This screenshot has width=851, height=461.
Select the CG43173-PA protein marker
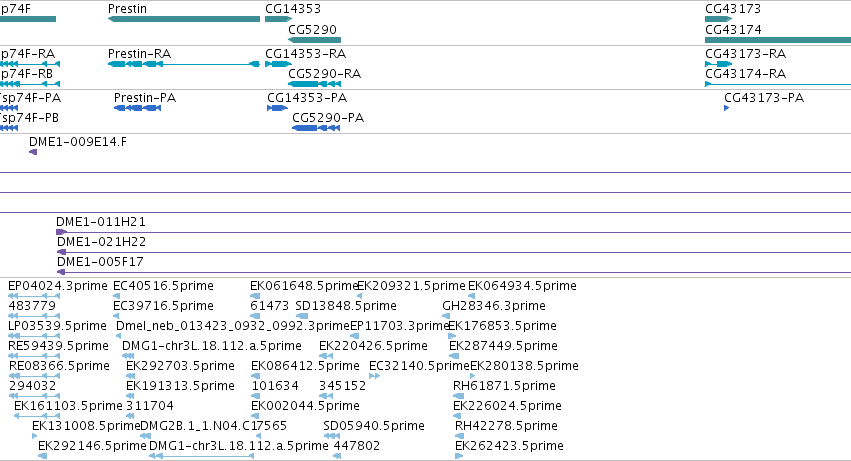tap(727, 108)
